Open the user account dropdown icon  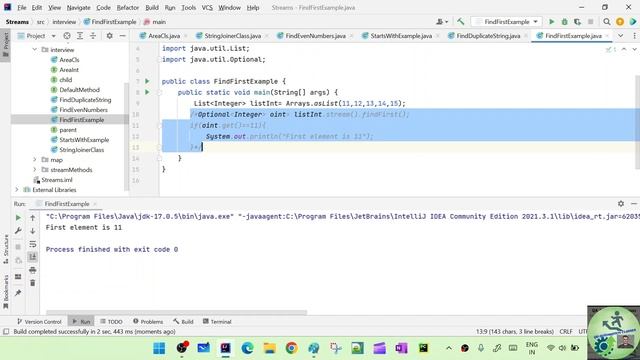coord(442,22)
